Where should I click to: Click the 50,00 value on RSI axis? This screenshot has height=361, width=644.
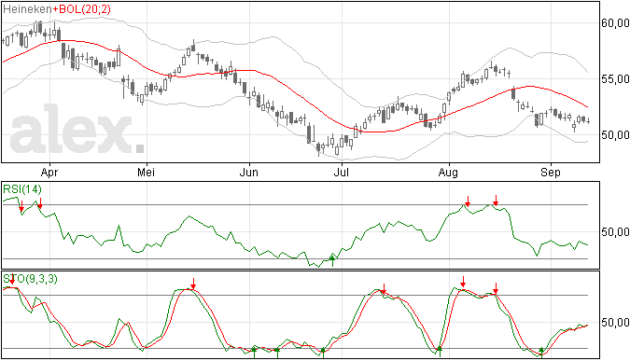pos(615,232)
